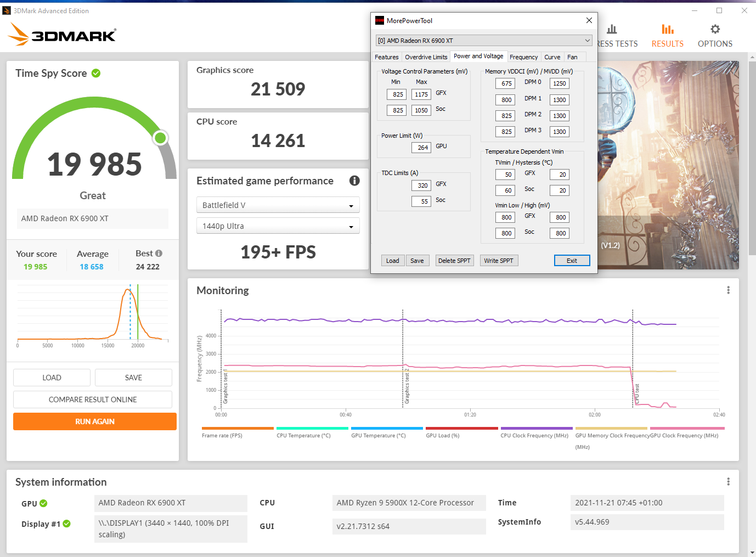Click the Time Spy scene thumbnail image
This screenshot has height=557, width=756.
coord(668,165)
